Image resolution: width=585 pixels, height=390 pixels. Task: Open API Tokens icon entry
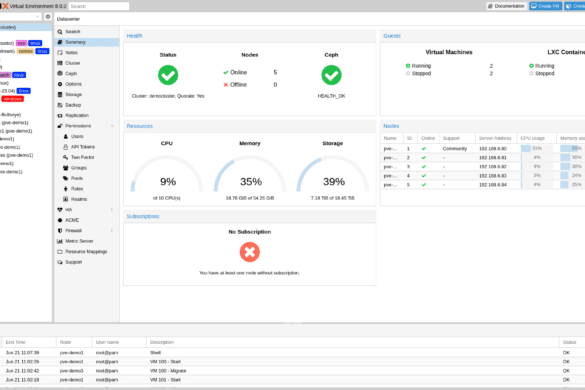66,147
